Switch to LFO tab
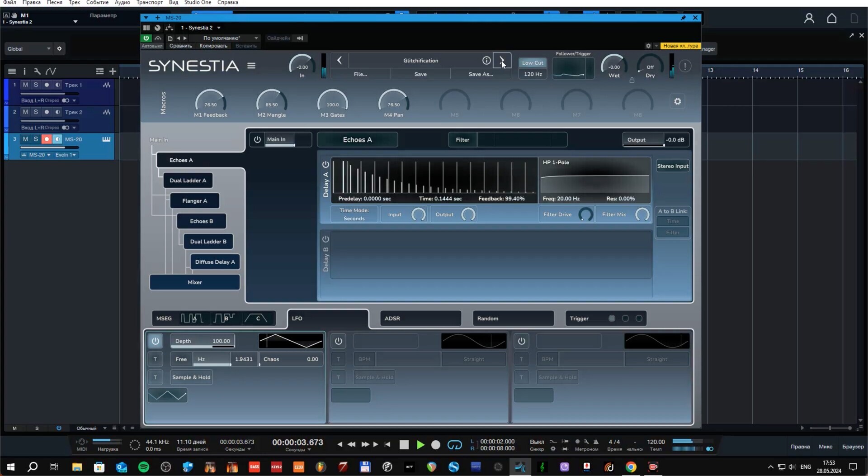Image resolution: width=868 pixels, height=476 pixels. click(x=328, y=318)
